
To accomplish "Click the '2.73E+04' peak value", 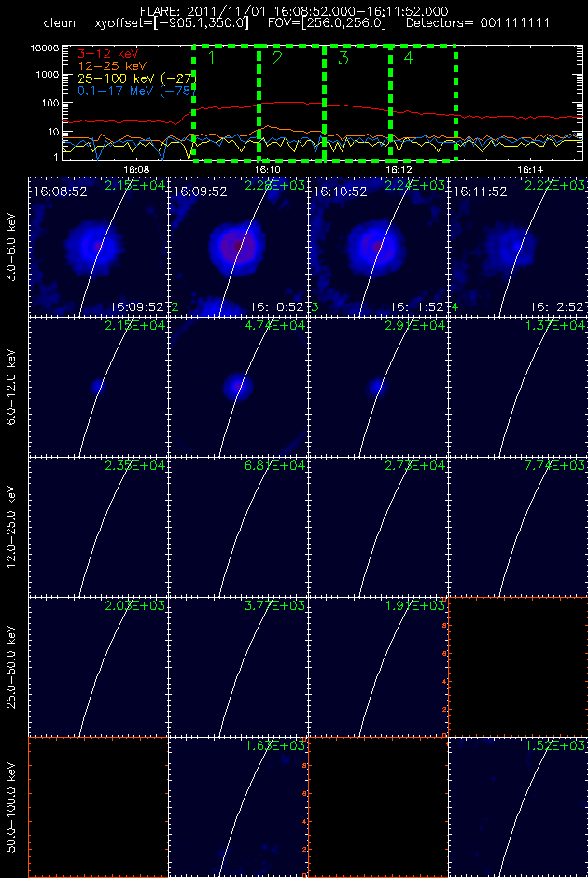I will point(415,466).
